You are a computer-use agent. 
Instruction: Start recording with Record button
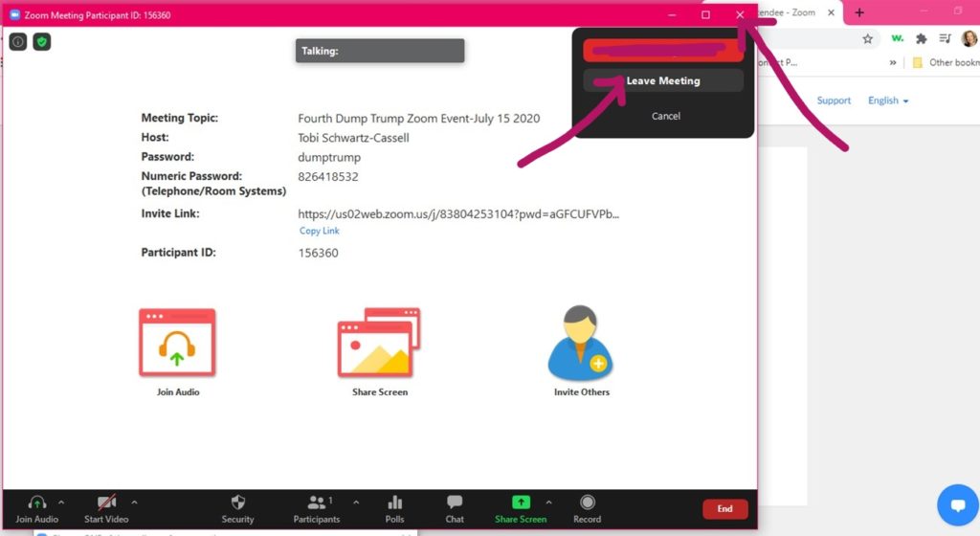pyautogui.click(x=587, y=510)
